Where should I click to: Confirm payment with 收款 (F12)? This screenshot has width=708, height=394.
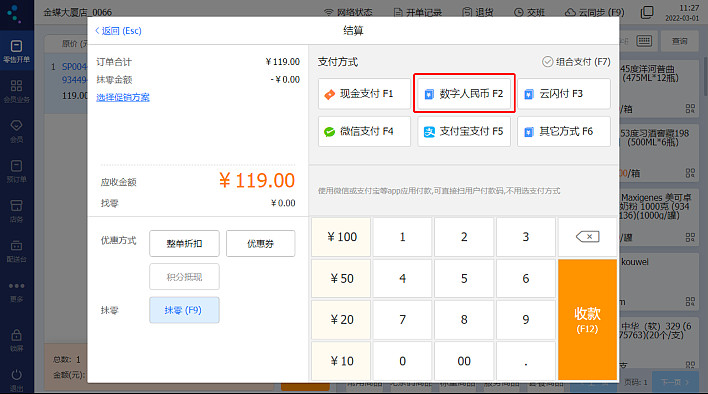pos(587,320)
